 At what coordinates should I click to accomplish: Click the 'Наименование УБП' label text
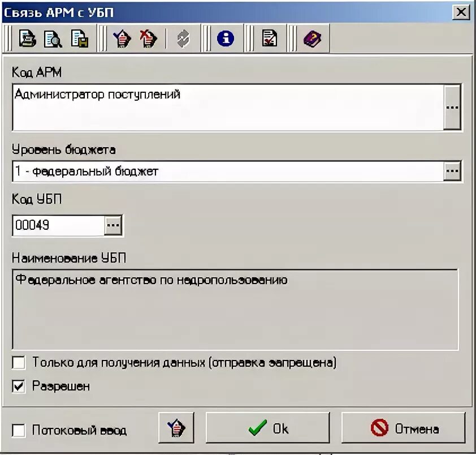pos(69,258)
